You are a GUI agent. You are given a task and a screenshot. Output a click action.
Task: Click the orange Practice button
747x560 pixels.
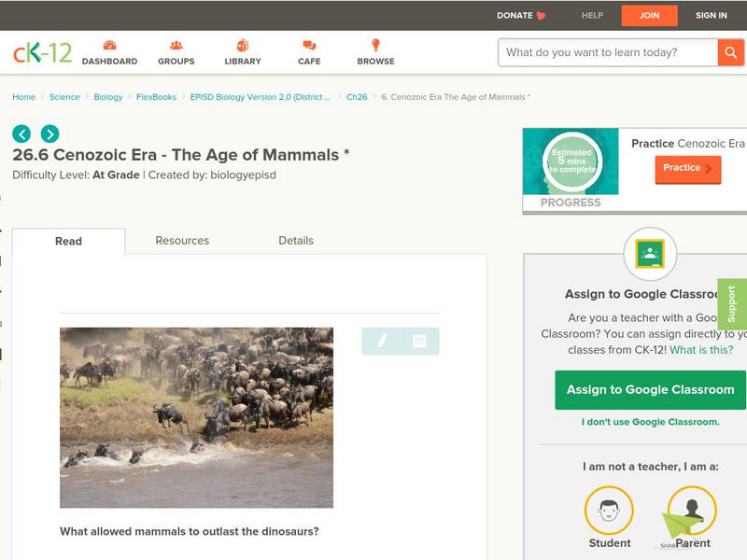tap(687, 169)
